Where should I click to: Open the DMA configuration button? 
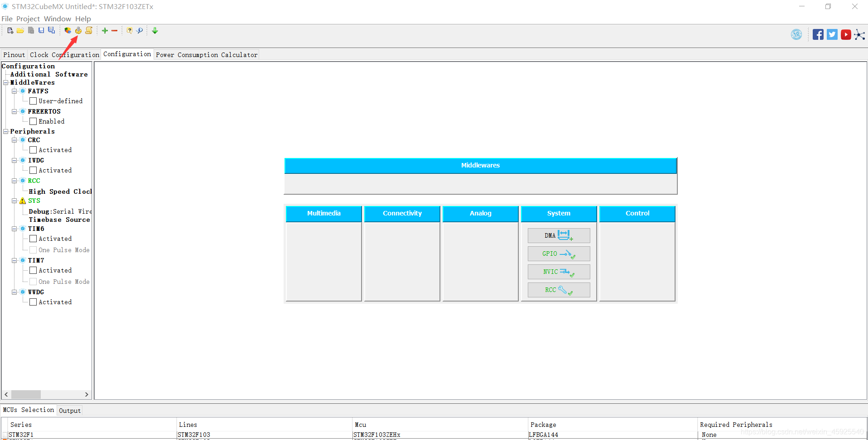pos(559,235)
